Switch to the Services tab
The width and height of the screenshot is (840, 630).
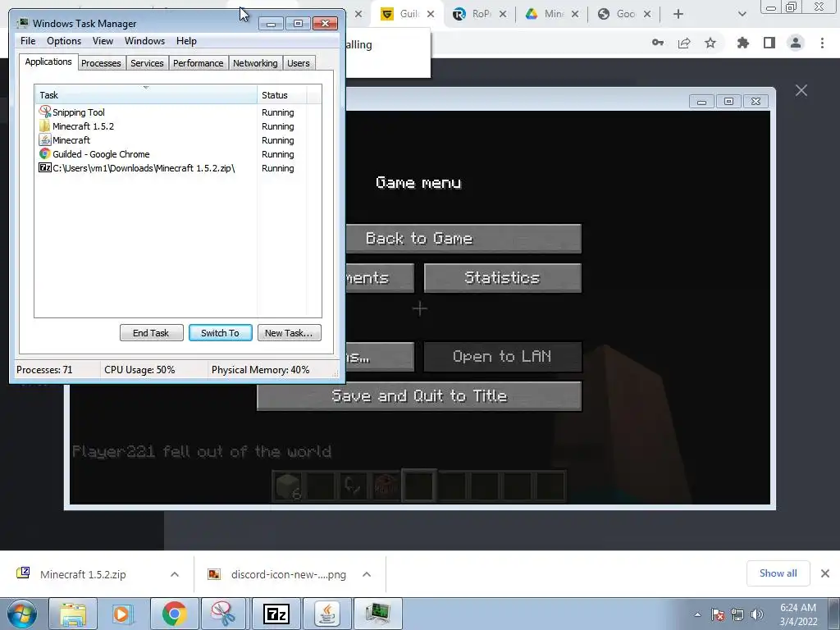tap(147, 63)
